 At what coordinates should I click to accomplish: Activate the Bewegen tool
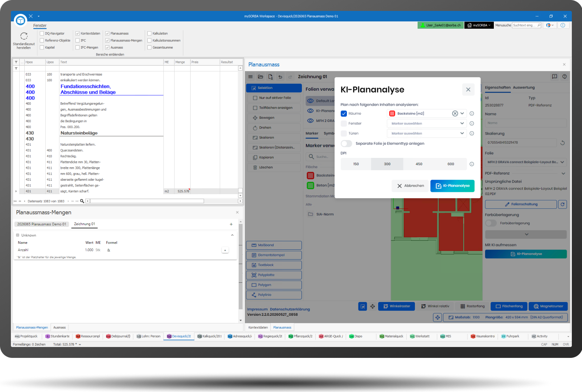tap(274, 118)
